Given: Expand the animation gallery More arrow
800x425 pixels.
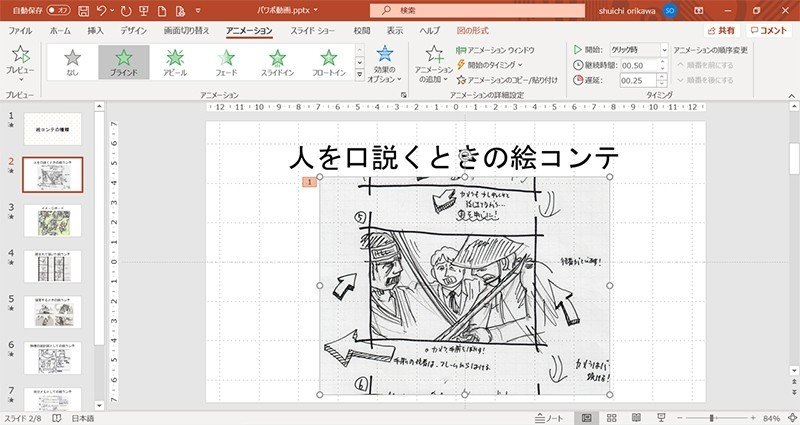Looking at the screenshot, I should [360, 74].
